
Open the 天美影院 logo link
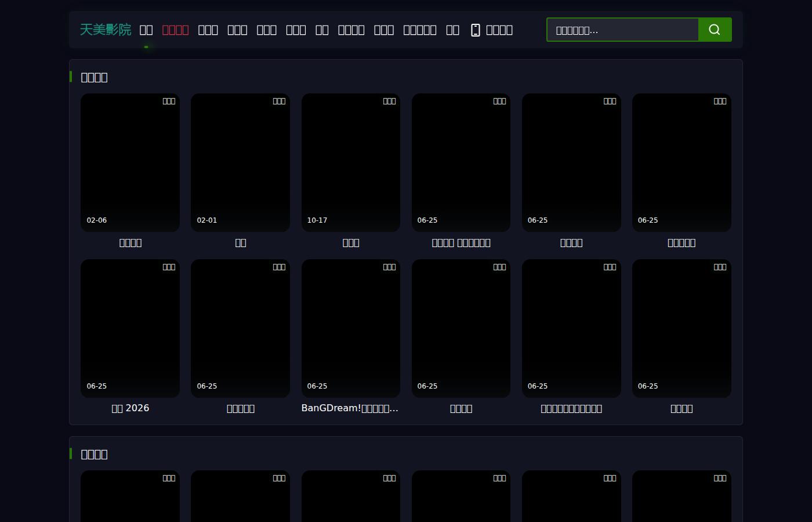pyautogui.click(x=106, y=30)
